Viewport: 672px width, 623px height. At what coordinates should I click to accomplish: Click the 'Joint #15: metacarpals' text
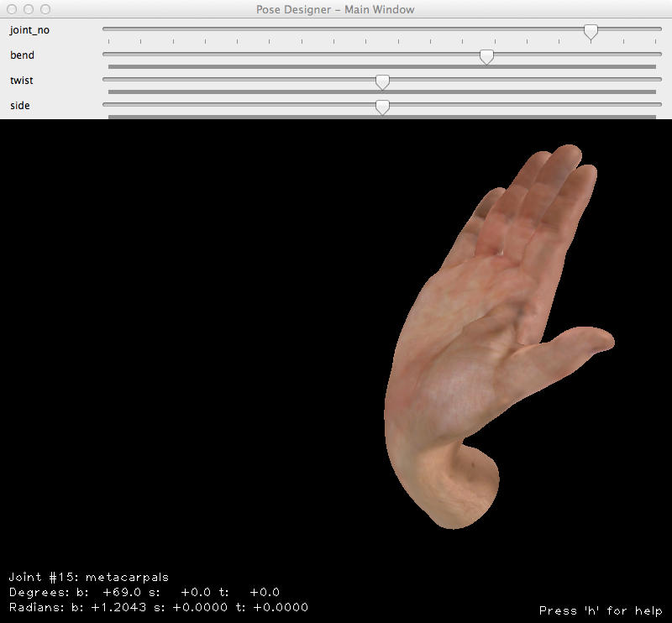click(89, 577)
